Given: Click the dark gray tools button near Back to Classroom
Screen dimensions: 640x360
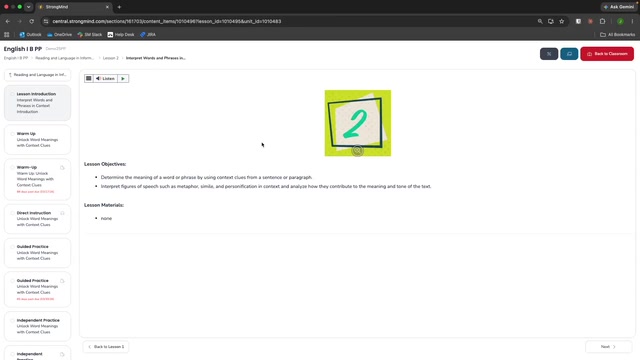Looking at the screenshot, I should click(x=549, y=54).
